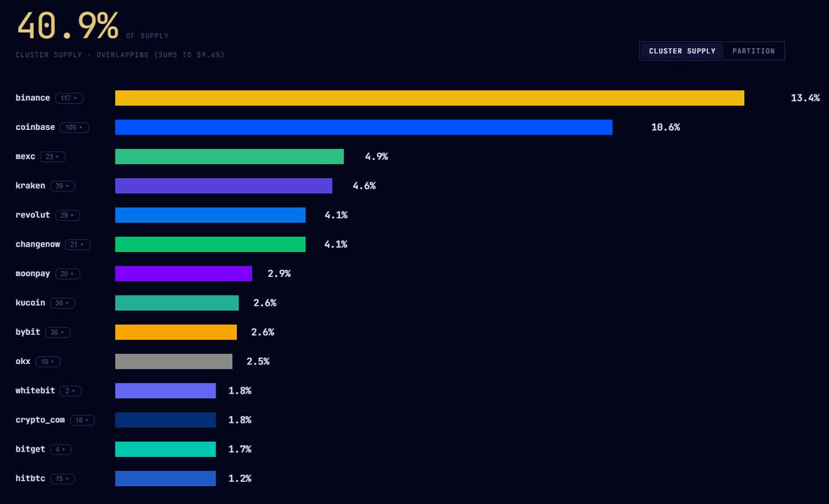Click the 4.1% value in revolut row
Image resolution: width=829 pixels, height=504 pixels.
pos(336,215)
